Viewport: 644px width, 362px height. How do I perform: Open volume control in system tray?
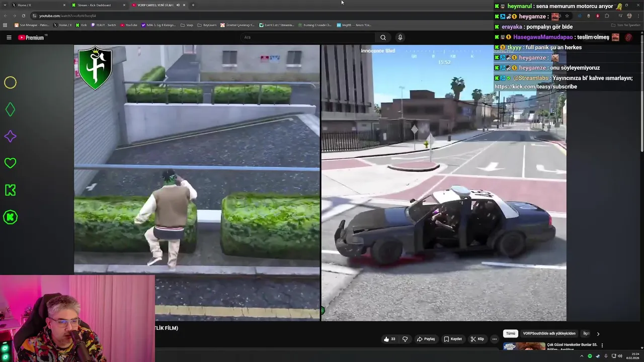pyautogui.click(x=620, y=356)
